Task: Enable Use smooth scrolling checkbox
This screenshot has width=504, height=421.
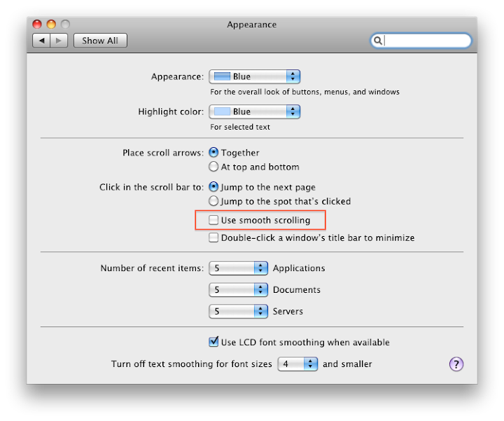Action: coord(213,220)
